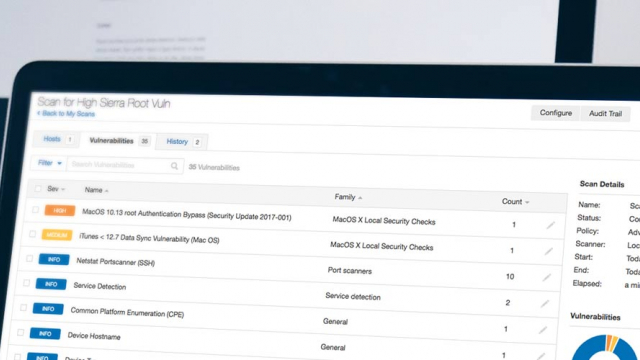Check the MacOS 10.13 root Authentication Bypass row
640x360 pixels.
click(x=35, y=209)
